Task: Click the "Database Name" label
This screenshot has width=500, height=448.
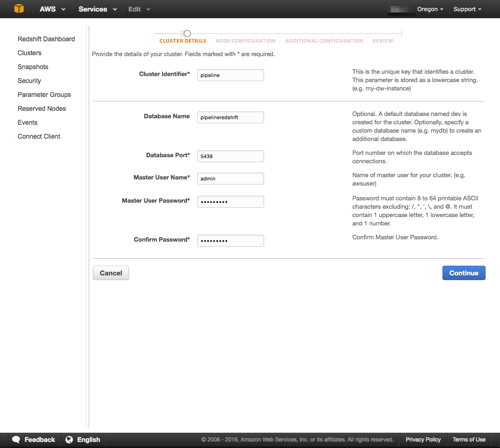Action: (167, 116)
